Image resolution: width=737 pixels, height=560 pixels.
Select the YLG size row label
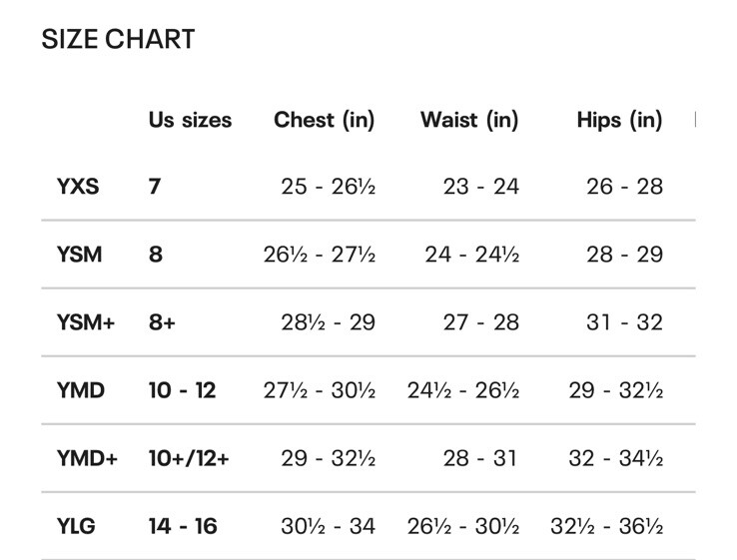tap(76, 526)
